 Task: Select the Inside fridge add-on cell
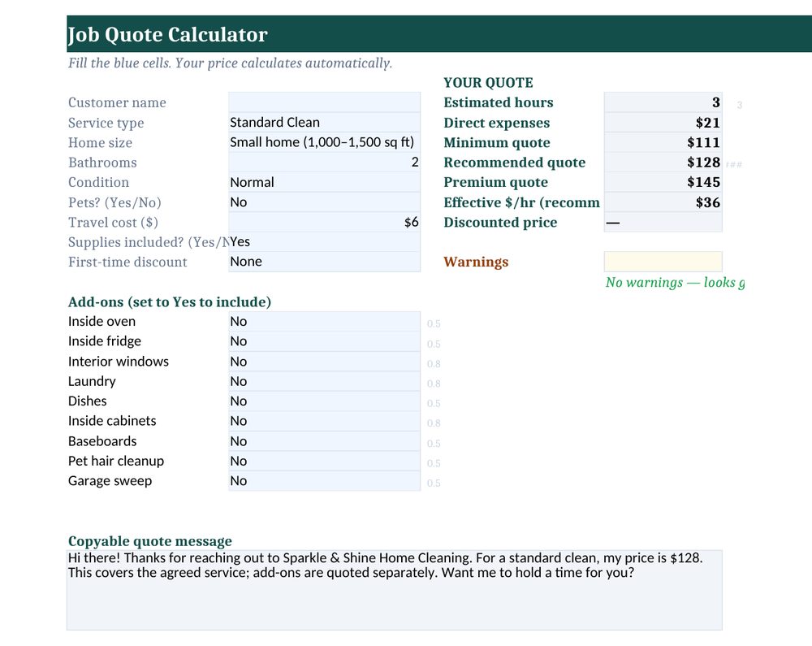point(324,341)
